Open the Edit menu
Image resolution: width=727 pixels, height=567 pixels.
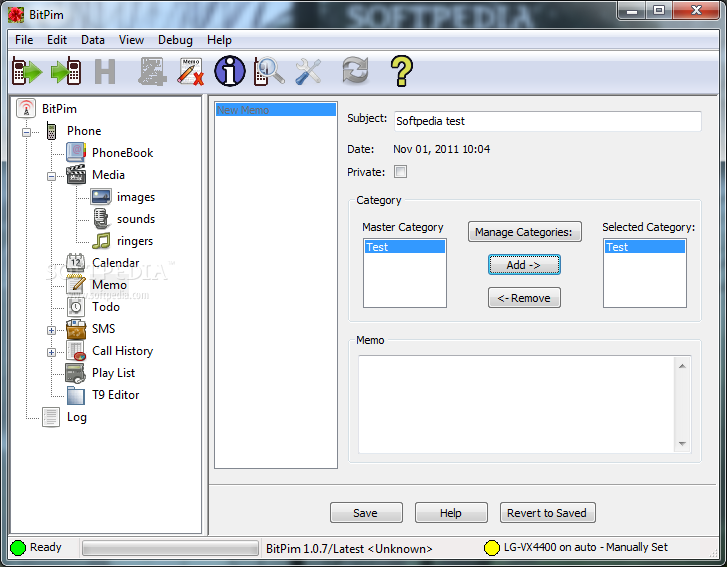(57, 40)
